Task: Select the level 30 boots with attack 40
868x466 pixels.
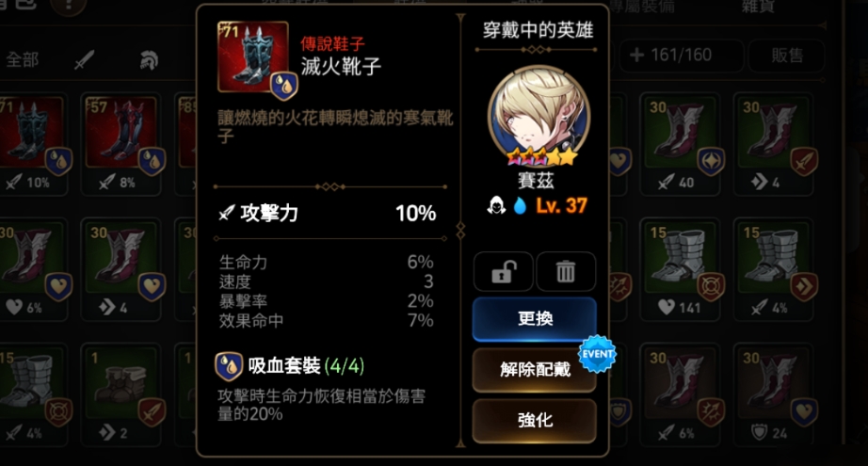Action: [680, 144]
